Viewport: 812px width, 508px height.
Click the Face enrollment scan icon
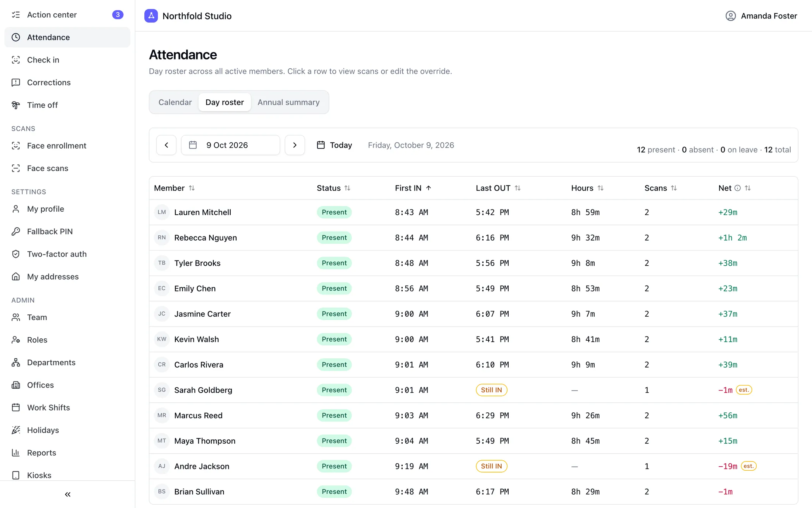click(16, 146)
